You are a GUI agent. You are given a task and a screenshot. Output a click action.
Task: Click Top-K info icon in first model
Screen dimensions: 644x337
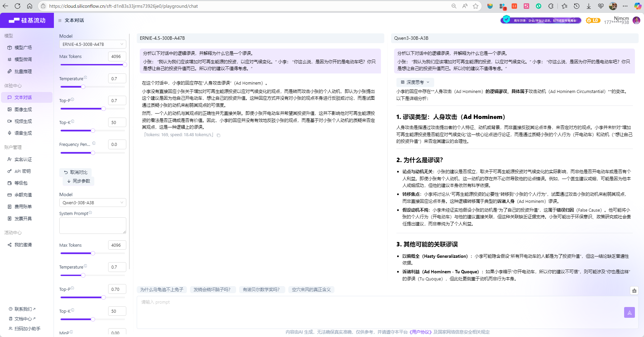[73, 121]
